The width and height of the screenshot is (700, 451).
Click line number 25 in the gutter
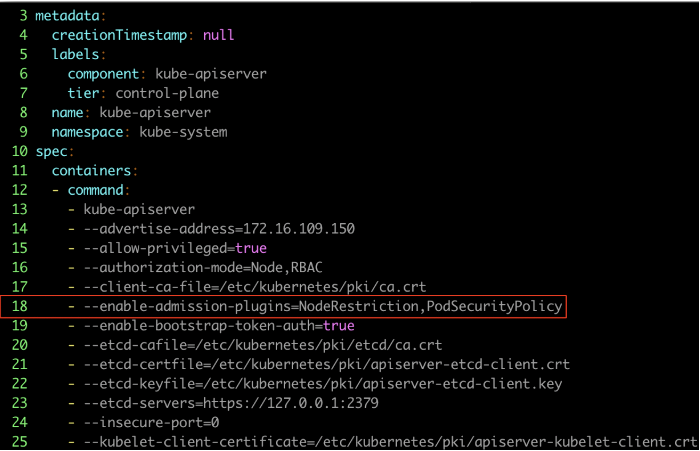coord(19,441)
